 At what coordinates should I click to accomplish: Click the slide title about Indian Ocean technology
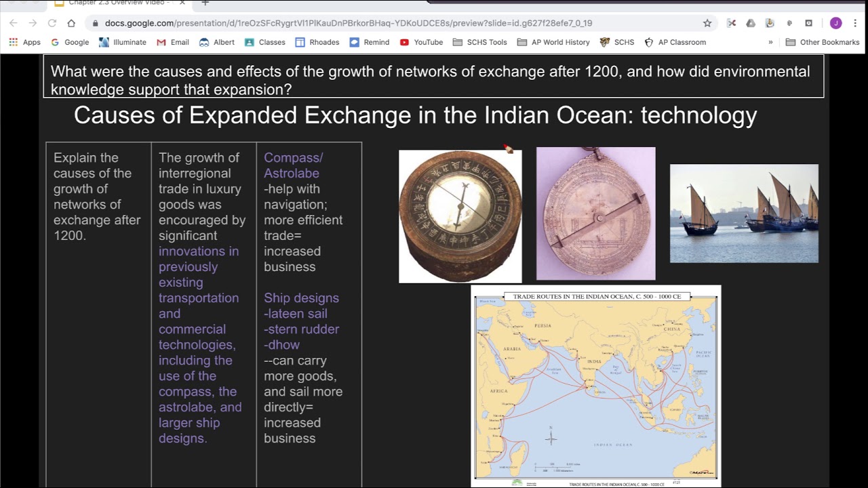[415, 115]
